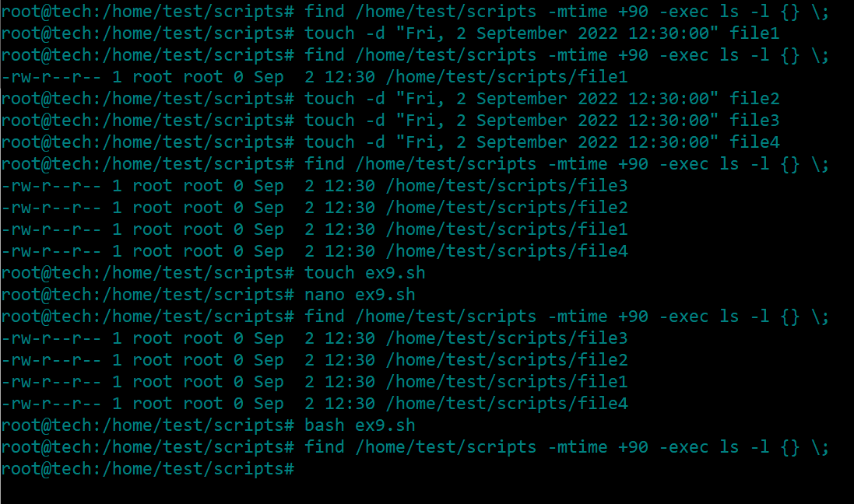Click the empty prompt on the last line
This screenshot has width=854, height=504.
(148, 469)
